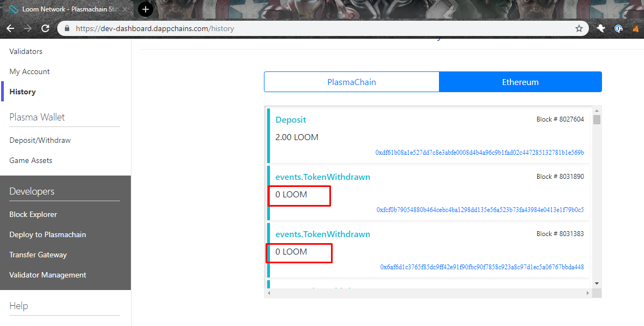Screen dimensions: 644x326
Task: Click the padlock icon in the address bar
Action: [67, 28]
